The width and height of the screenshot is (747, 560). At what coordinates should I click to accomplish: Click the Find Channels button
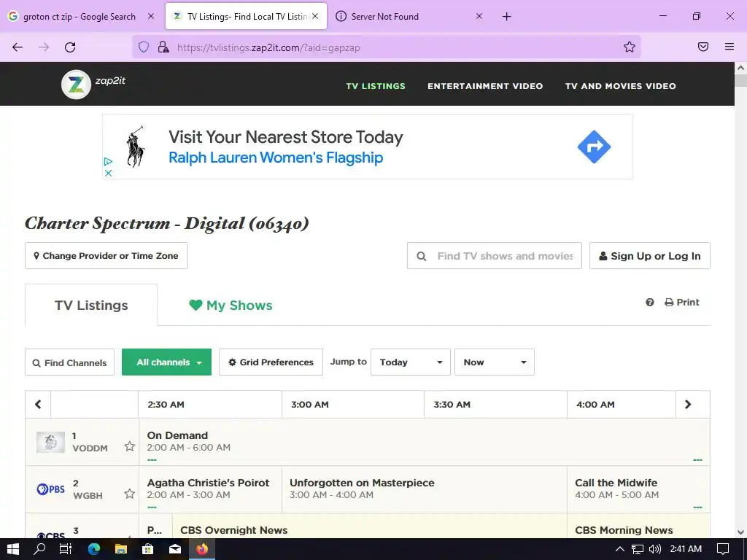69,362
